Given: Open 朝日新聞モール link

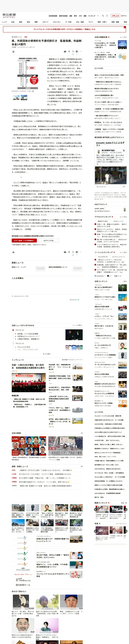Looking at the screenshot, I should [x=23, y=585].
